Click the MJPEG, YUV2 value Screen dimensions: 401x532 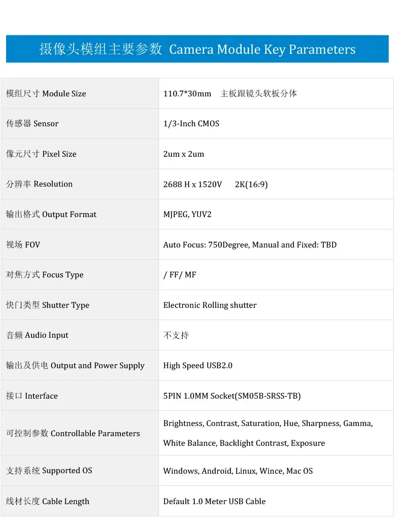pos(187,215)
